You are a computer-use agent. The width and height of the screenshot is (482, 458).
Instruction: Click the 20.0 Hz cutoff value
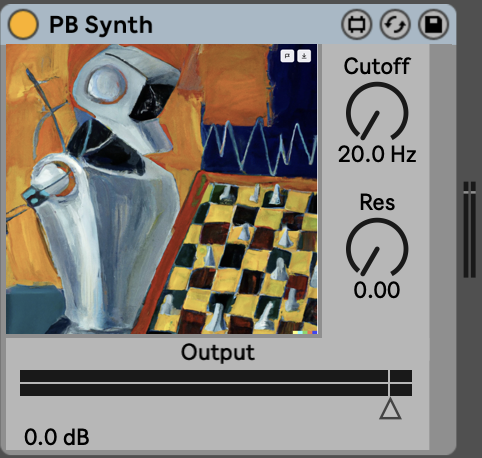coord(377,154)
